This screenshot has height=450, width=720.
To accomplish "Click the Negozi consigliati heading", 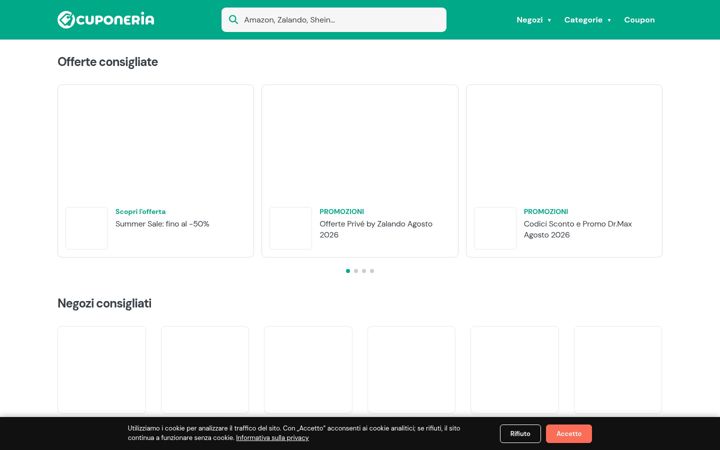I will click(104, 304).
